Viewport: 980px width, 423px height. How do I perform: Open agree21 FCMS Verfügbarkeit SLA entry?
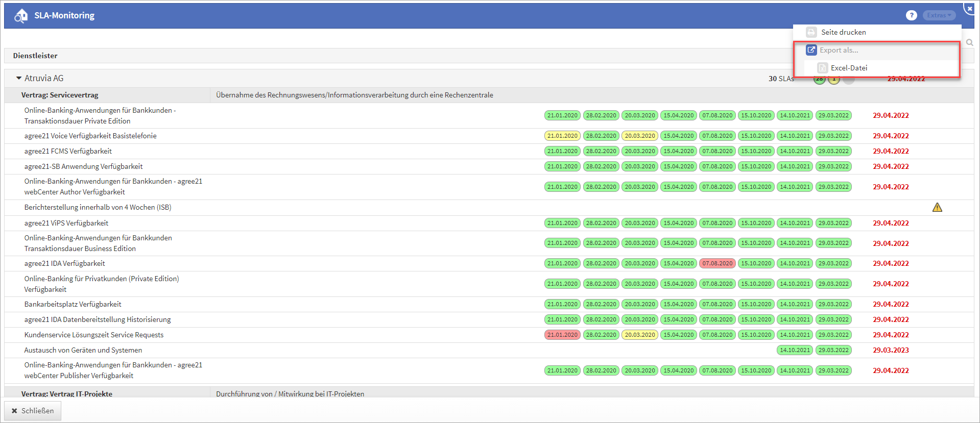(x=68, y=151)
